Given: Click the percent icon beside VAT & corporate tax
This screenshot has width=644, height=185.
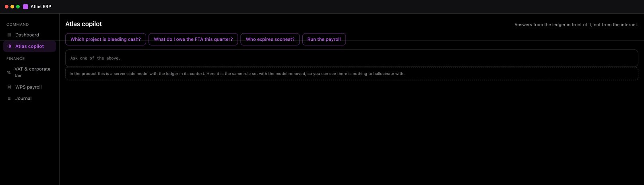Looking at the screenshot, I should 9,72.
